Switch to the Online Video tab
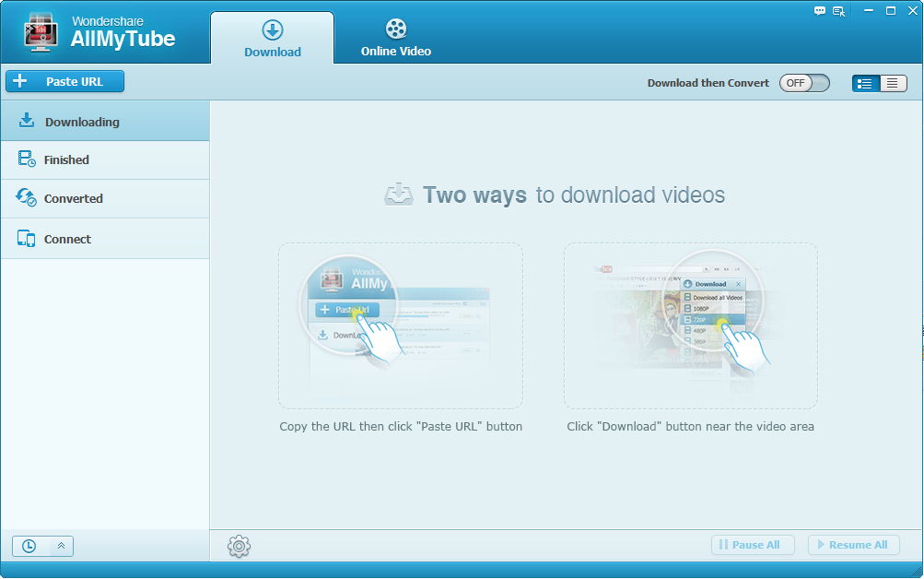 pyautogui.click(x=395, y=37)
